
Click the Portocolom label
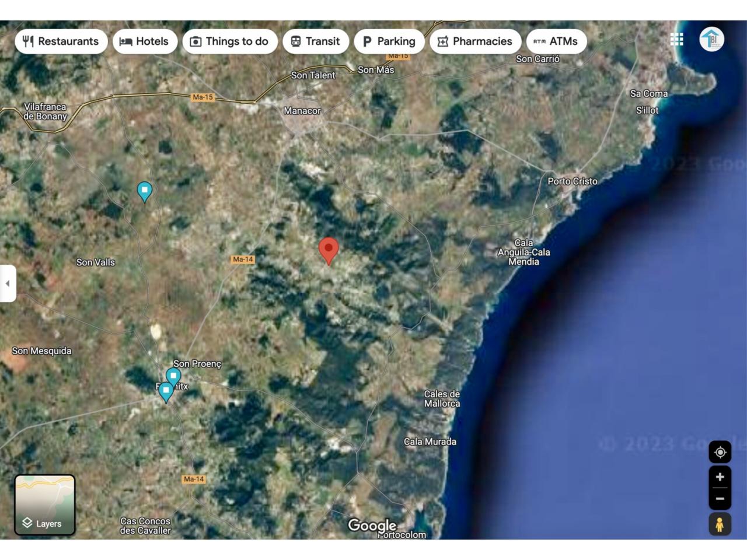pos(402,534)
